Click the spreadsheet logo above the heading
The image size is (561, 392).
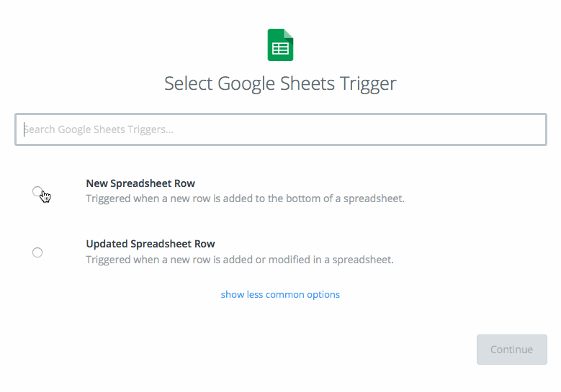[280, 45]
